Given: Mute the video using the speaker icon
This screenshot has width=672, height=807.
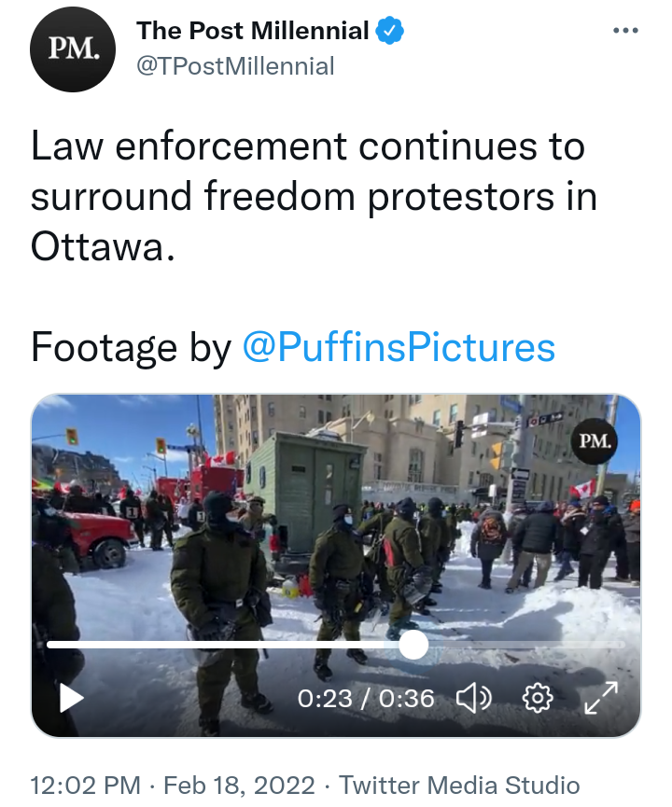Looking at the screenshot, I should click(474, 699).
